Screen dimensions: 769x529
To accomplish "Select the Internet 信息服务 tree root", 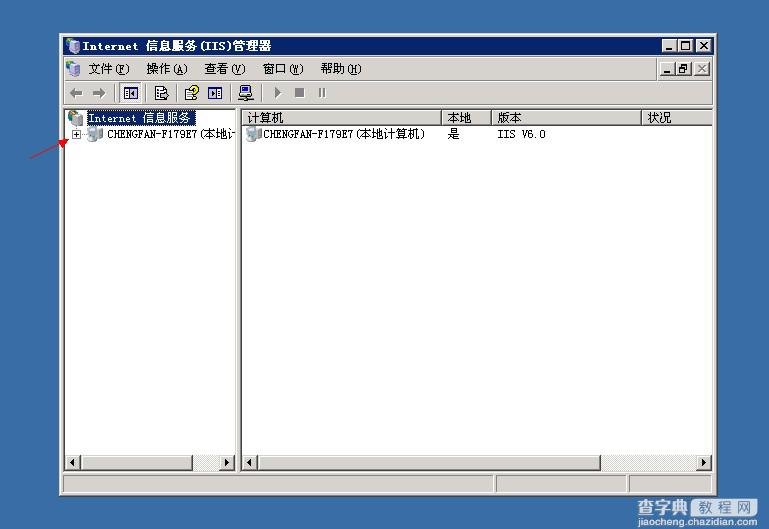I will (141, 118).
